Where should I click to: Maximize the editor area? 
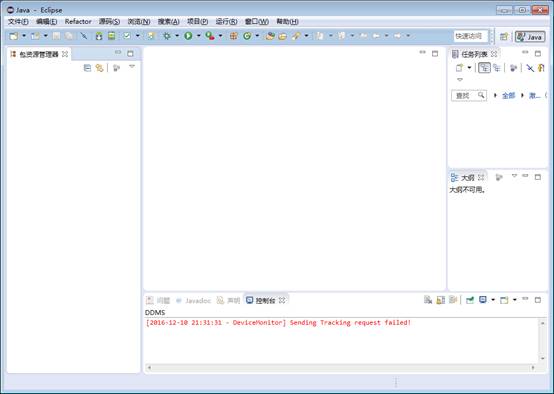(435, 53)
